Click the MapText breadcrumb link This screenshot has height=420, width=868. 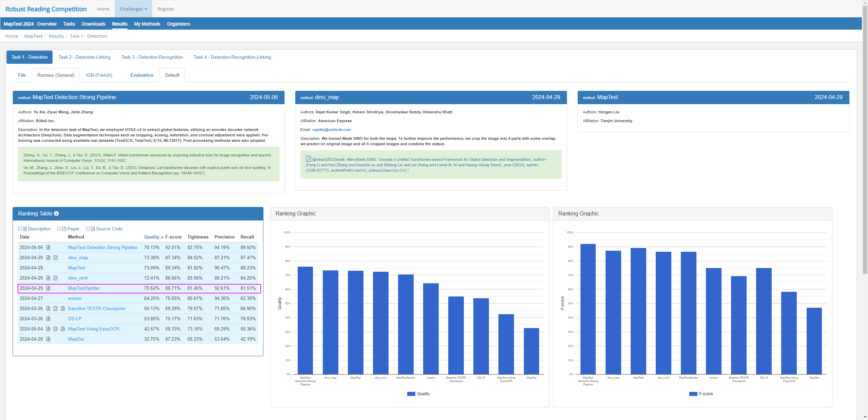coord(33,36)
